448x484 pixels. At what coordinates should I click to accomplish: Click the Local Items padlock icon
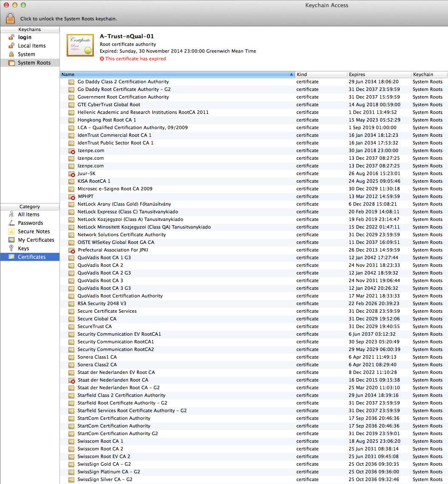pos(11,46)
